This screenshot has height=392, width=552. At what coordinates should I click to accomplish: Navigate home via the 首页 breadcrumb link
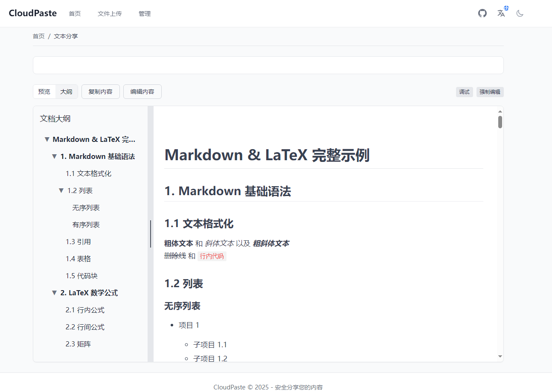(38, 36)
